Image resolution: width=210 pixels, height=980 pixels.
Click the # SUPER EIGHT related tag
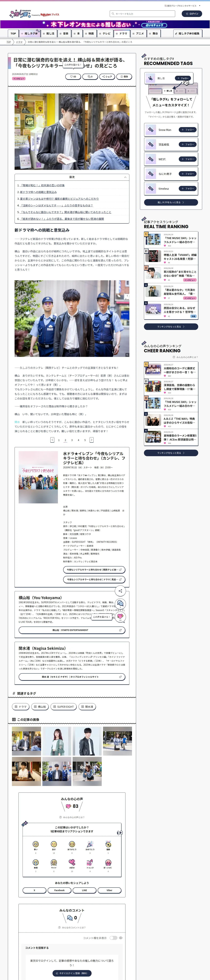click(64, 706)
